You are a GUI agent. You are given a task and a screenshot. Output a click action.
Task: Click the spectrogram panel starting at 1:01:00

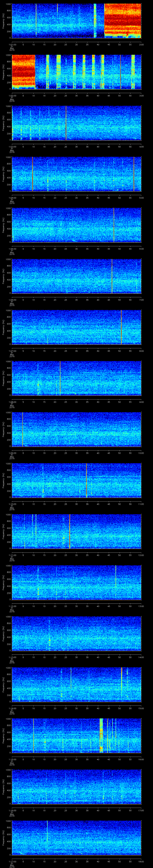[77, 21]
